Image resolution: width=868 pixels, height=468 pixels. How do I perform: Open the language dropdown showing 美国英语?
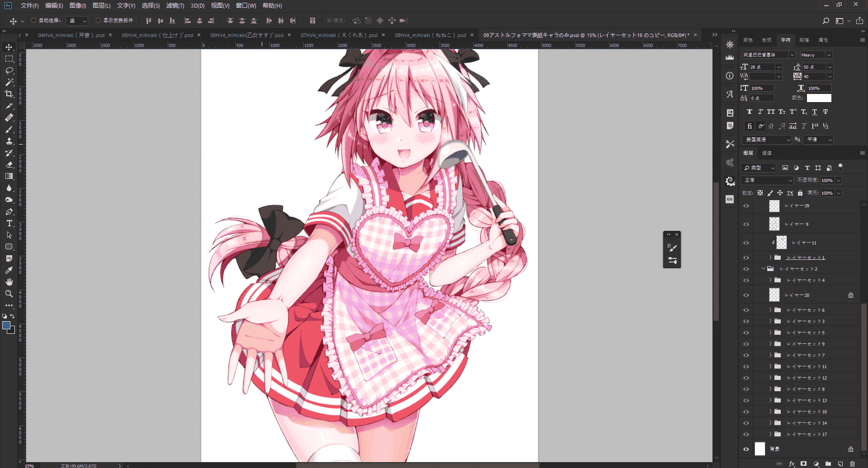click(767, 140)
